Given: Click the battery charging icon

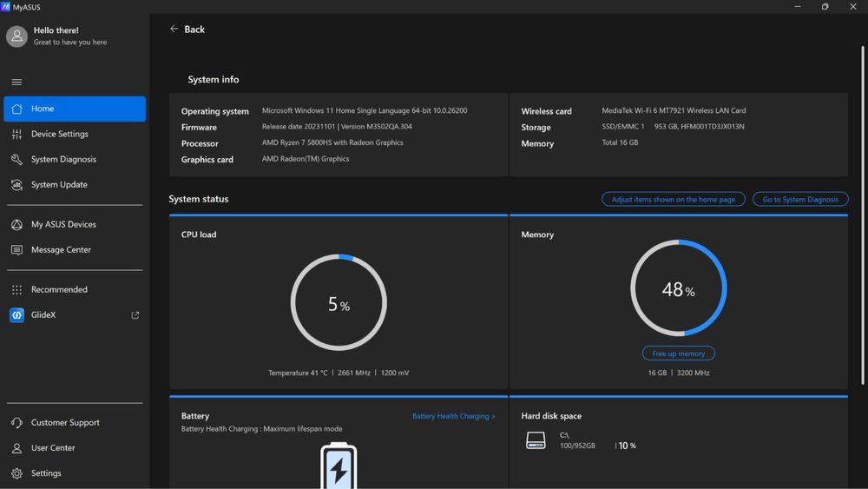Looking at the screenshot, I should (x=339, y=466).
